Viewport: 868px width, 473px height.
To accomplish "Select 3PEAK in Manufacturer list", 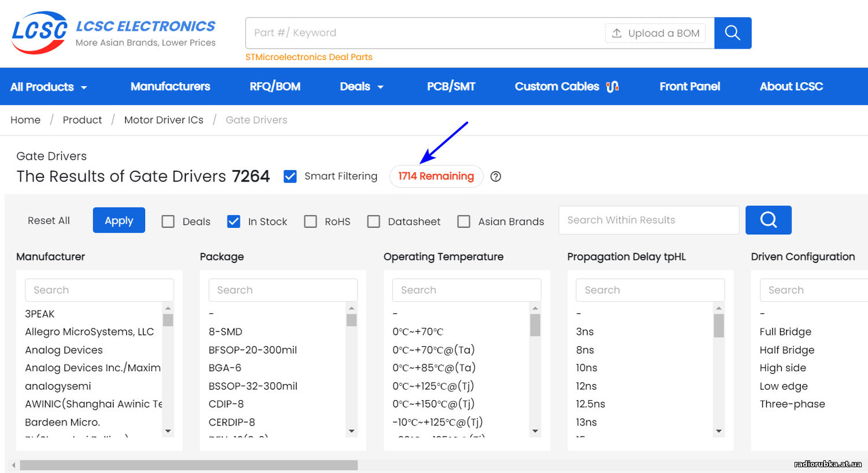I will click(x=40, y=314).
